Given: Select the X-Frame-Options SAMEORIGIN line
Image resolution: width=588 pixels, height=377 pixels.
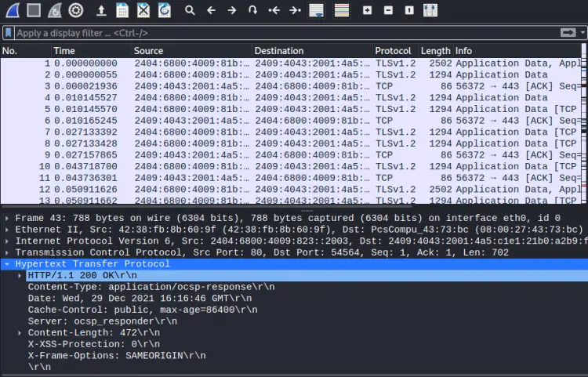Looking at the screenshot, I should point(117,356).
